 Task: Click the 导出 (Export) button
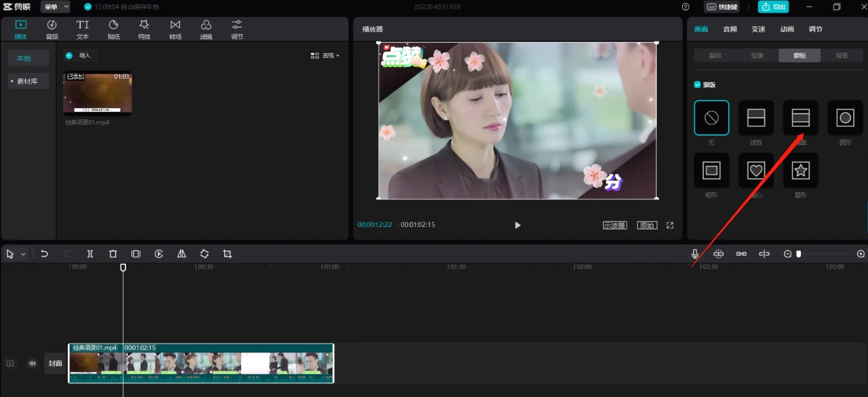click(773, 7)
